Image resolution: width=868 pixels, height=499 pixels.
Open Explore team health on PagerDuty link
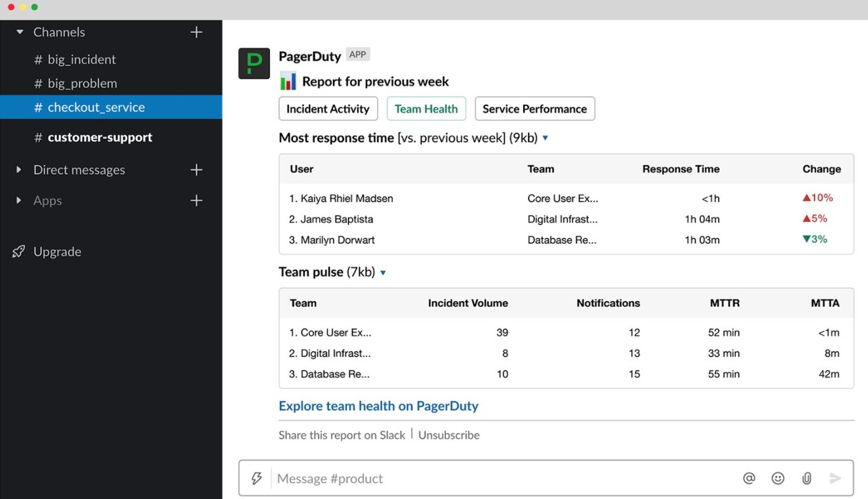(x=378, y=406)
